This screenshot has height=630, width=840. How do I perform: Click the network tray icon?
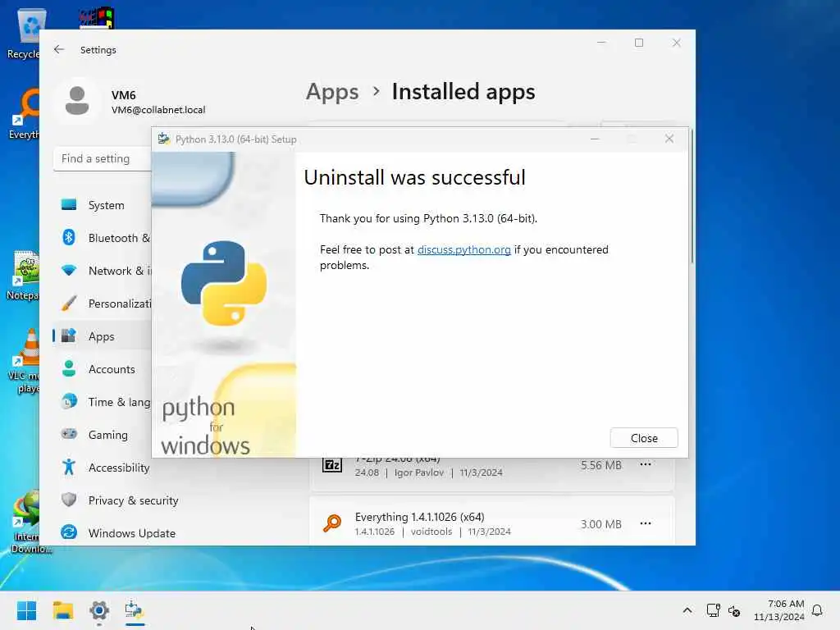coord(713,610)
